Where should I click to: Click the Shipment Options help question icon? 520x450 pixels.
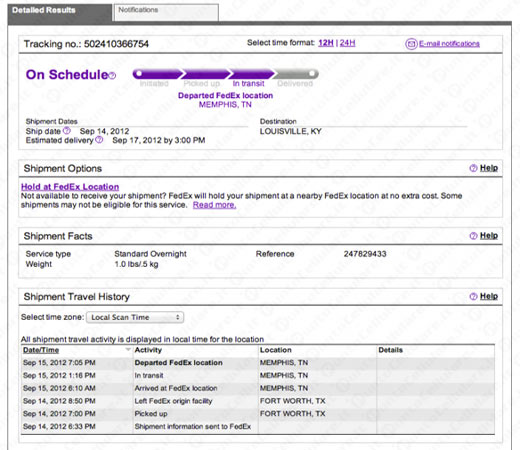coord(473,168)
